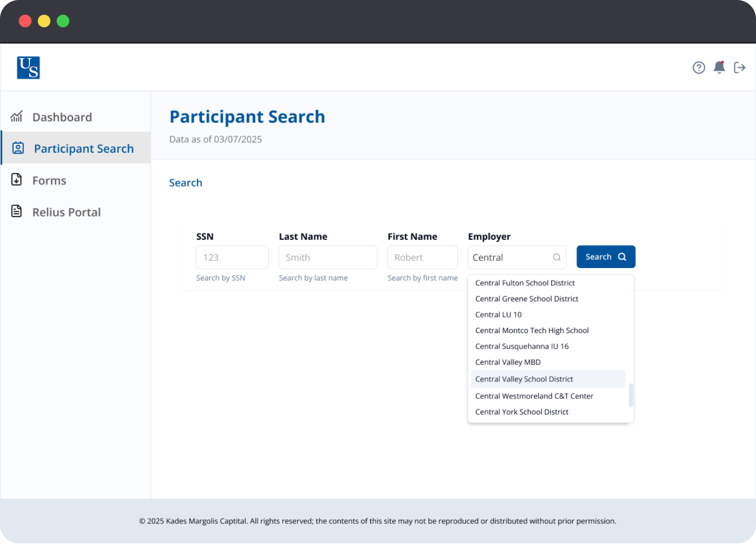Select Central Montco Tech High School
The width and height of the screenshot is (756, 545).
532,330
